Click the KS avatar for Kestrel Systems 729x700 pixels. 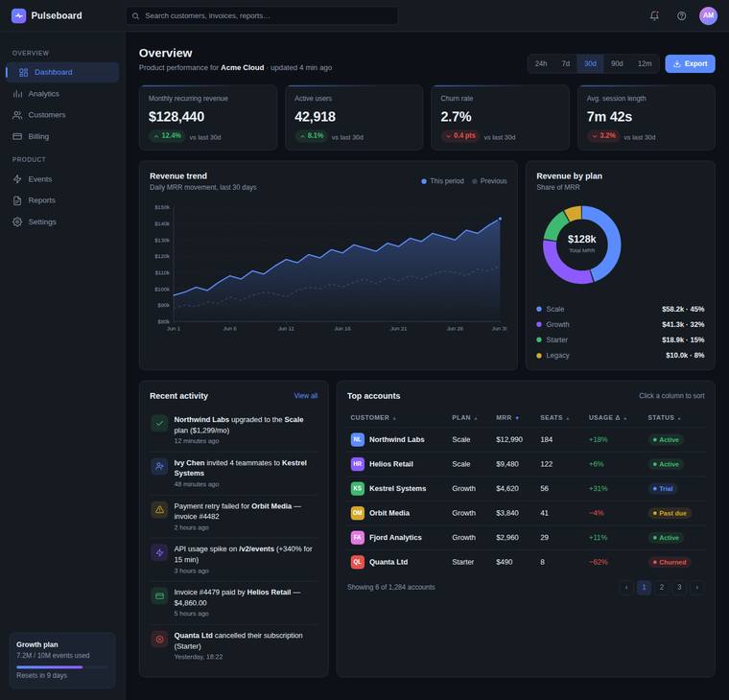(357, 488)
